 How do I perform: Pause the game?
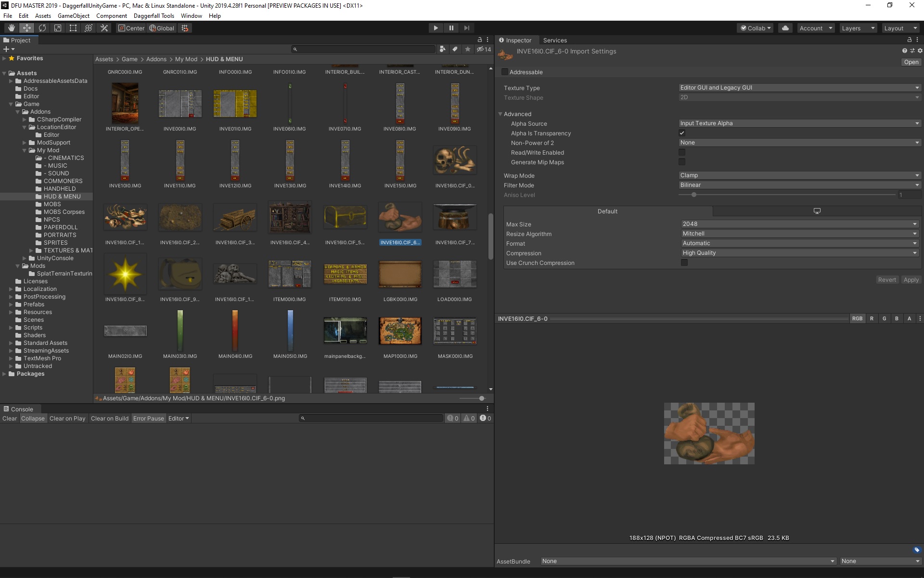click(451, 28)
